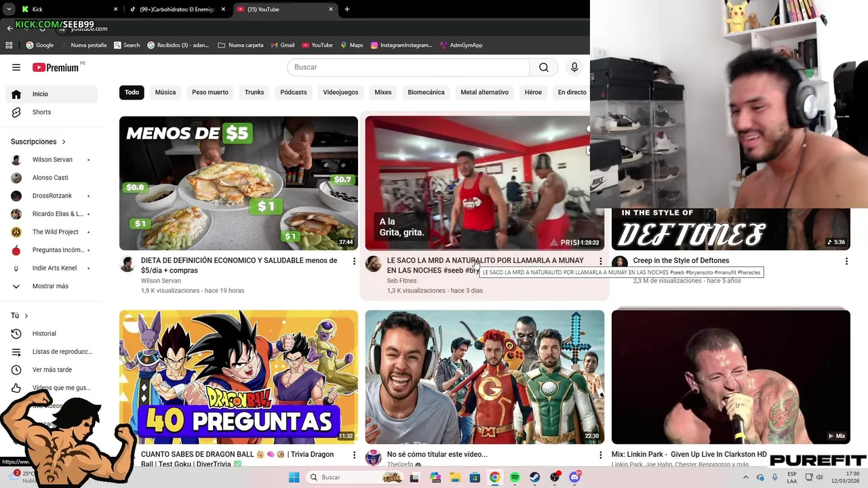This screenshot has width=868, height=488.
Task: Open a new browser tab
Action: pos(347,9)
